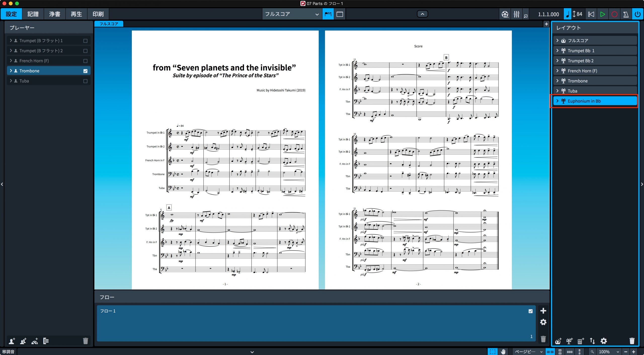Start playback with the green play button
This screenshot has width=644, height=355.
coord(602,14)
